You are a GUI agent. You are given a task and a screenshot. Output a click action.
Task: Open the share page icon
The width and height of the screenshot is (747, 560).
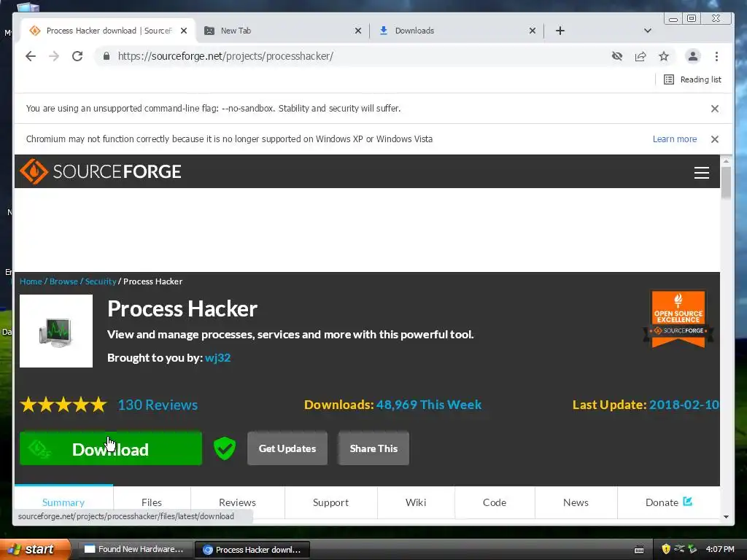point(640,56)
